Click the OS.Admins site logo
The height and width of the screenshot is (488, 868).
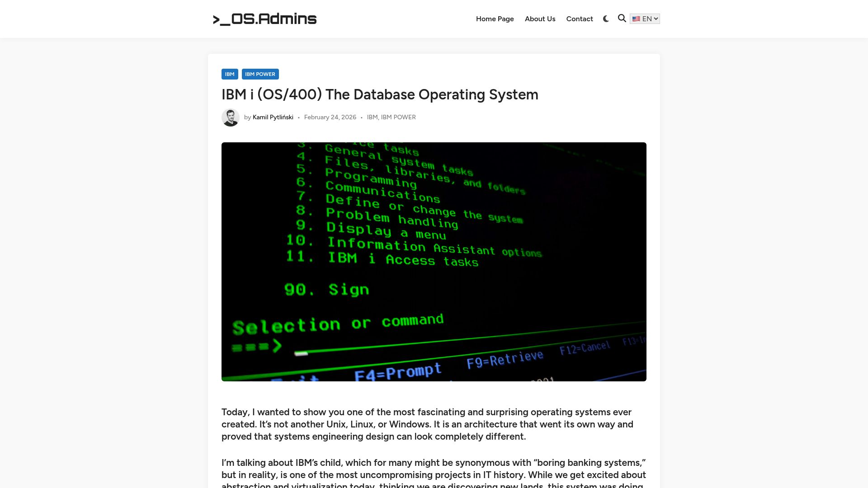pos(264,19)
